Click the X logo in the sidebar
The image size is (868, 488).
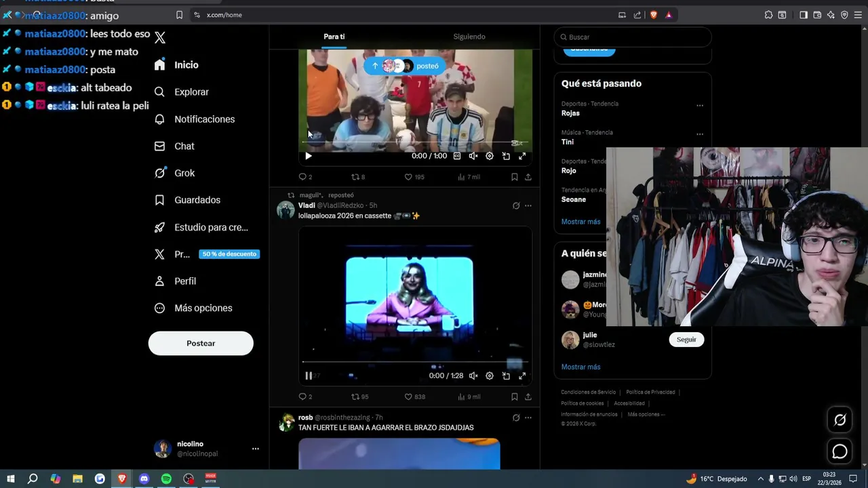[x=160, y=38]
